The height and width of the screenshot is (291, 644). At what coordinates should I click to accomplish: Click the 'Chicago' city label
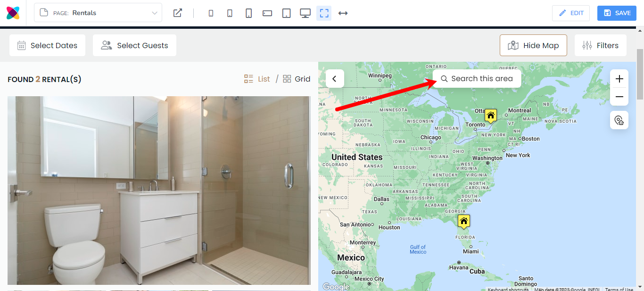coord(430,137)
